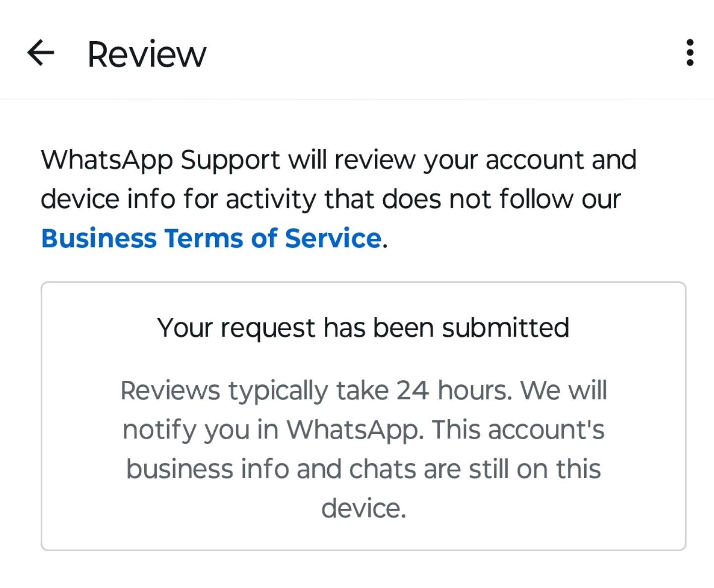Tap the back arrow icon

point(41,53)
